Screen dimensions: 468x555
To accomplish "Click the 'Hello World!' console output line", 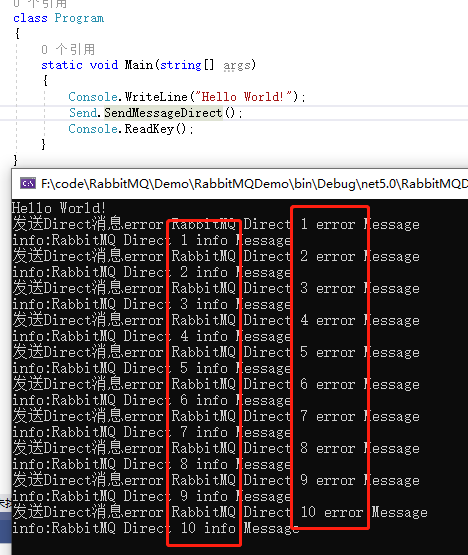I will (x=59, y=208).
